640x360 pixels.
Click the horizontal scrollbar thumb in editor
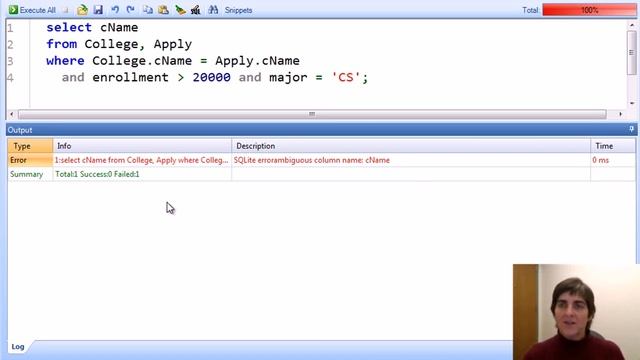point(312,114)
